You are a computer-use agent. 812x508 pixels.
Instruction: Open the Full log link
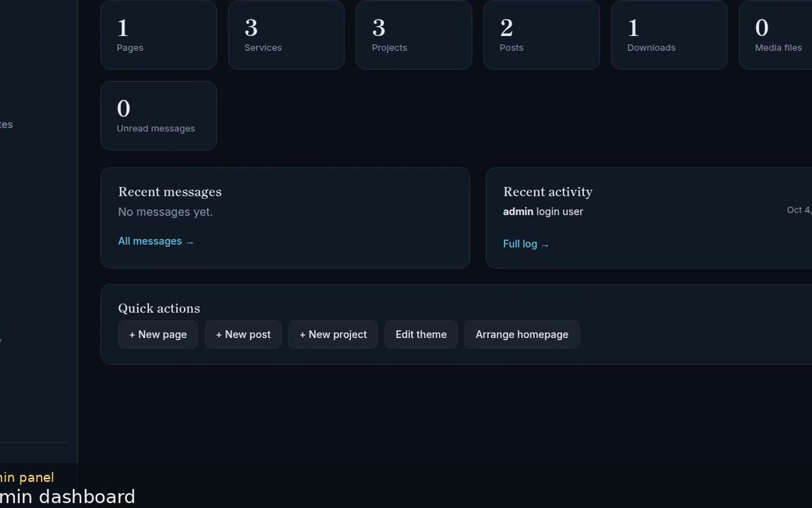point(526,244)
